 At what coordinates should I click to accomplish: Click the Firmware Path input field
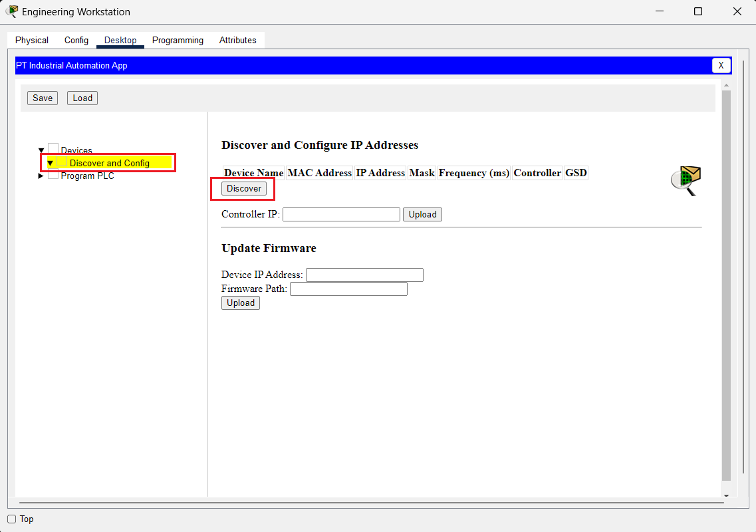pyautogui.click(x=348, y=289)
